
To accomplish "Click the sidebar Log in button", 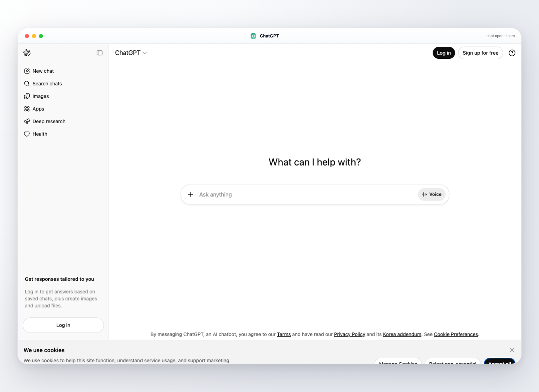I will pos(63,325).
